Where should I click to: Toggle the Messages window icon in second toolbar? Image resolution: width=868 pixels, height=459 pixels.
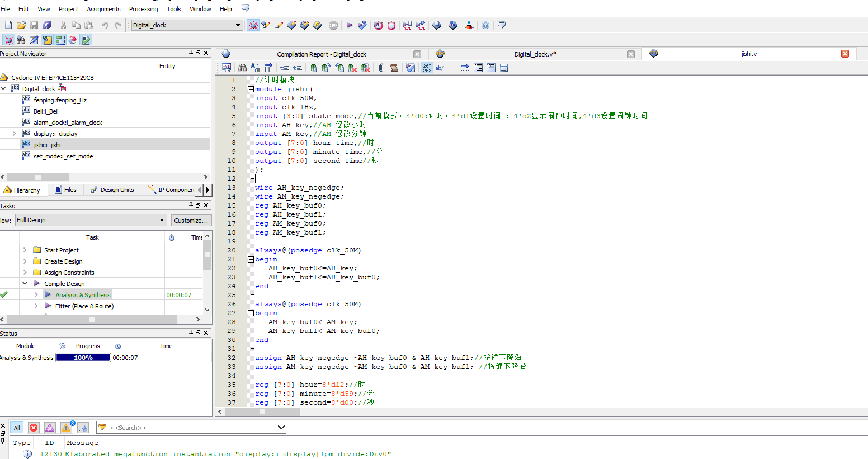coord(60,40)
